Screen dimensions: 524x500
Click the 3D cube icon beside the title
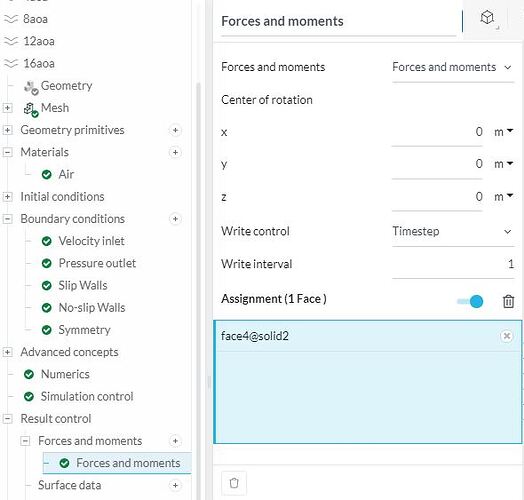tap(487, 18)
